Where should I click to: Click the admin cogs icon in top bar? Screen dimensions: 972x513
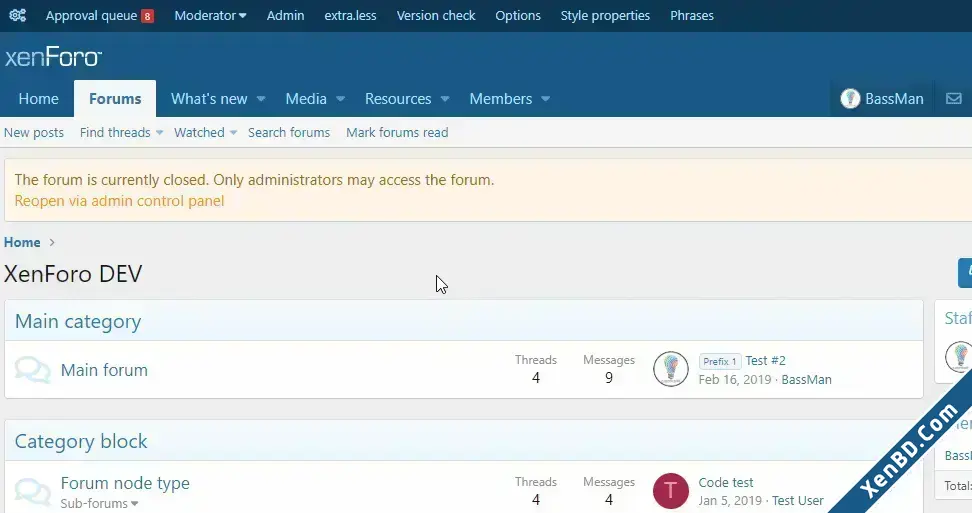(x=17, y=15)
